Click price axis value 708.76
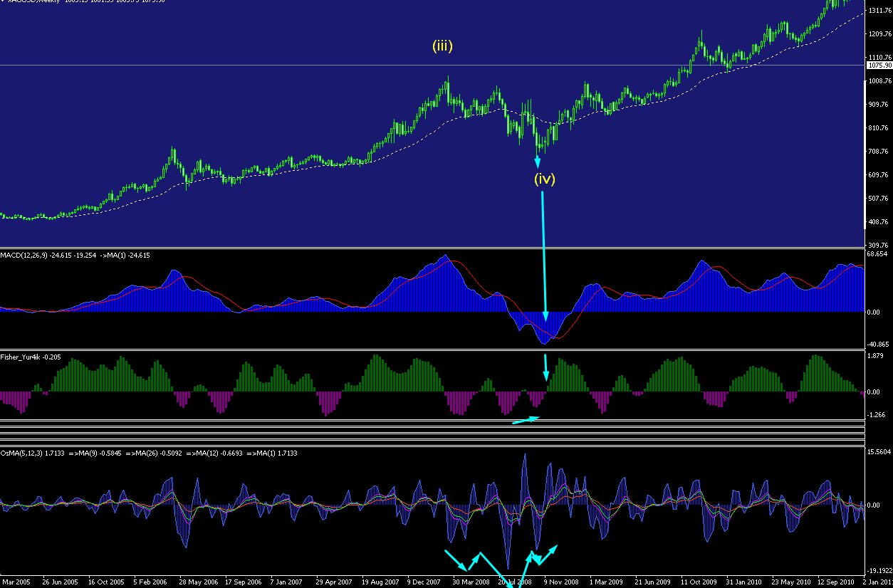 pos(879,152)
